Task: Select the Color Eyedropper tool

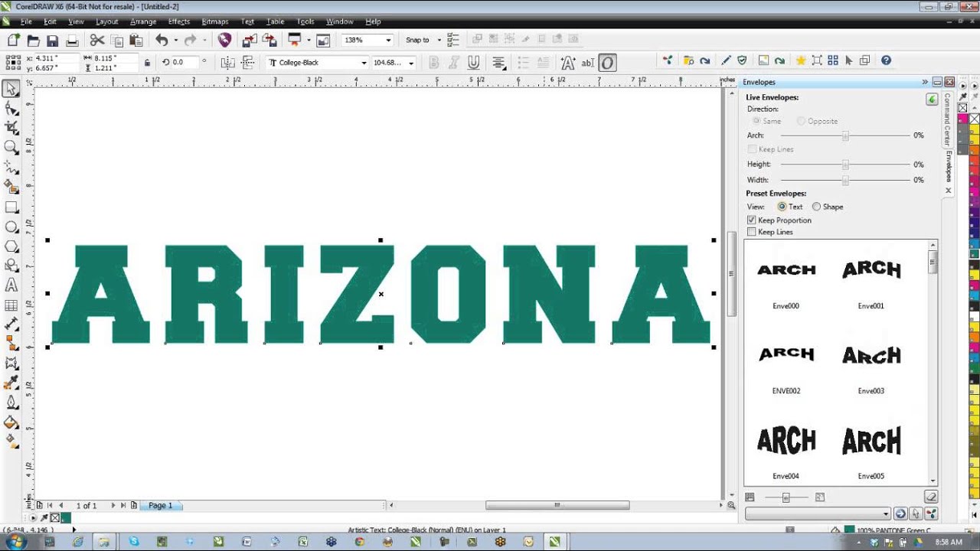Action: tap(11, 383)
